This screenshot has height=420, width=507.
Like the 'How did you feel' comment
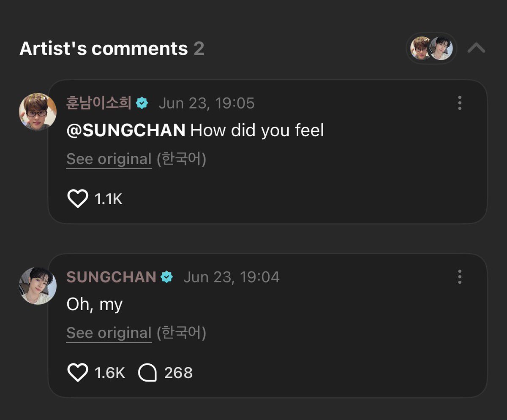(x=78, y=198)
